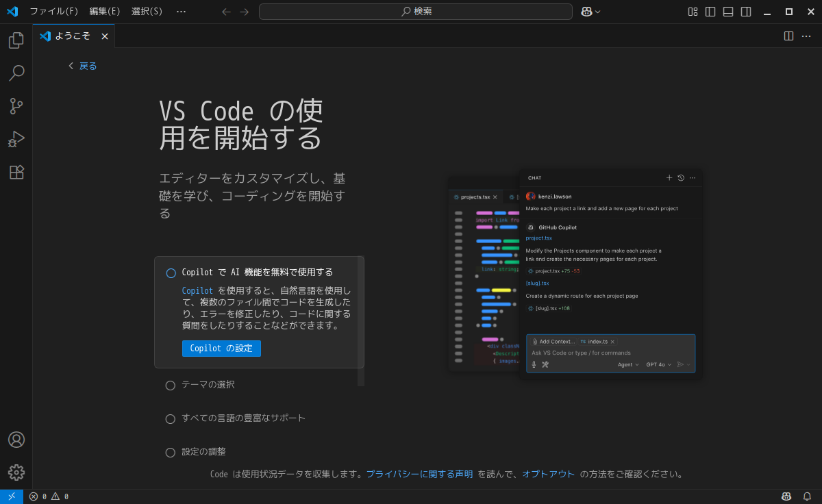Viewport: 822px width, 504px height.
Task: Open the Search view in activity bar
Action: (16, 73)
